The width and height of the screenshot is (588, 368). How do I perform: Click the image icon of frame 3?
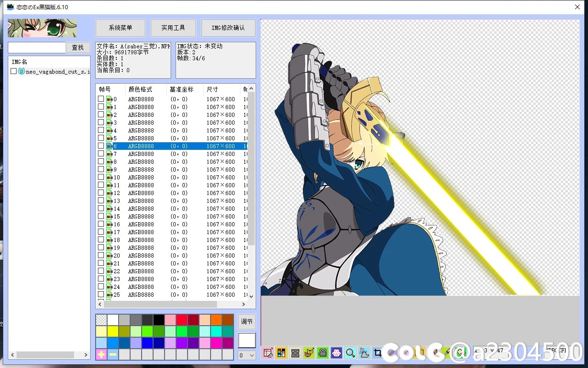109,123
